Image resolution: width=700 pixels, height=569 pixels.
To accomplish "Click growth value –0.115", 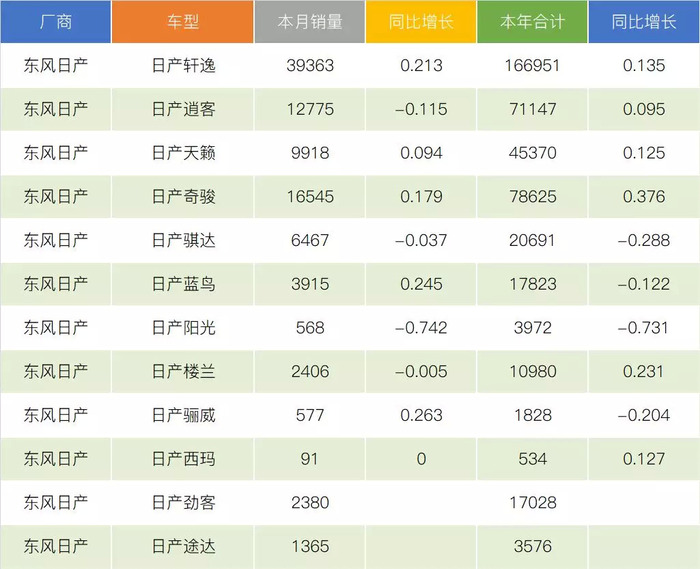I will (x=421, y=109).
